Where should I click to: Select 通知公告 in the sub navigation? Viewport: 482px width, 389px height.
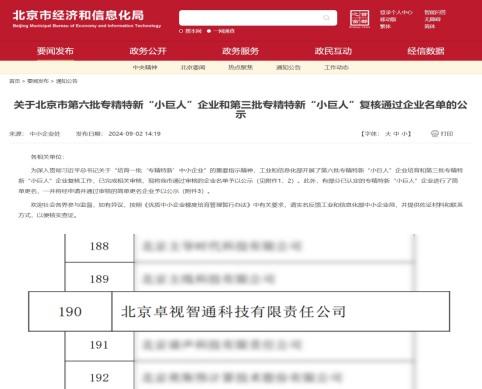tap(288, 67)
